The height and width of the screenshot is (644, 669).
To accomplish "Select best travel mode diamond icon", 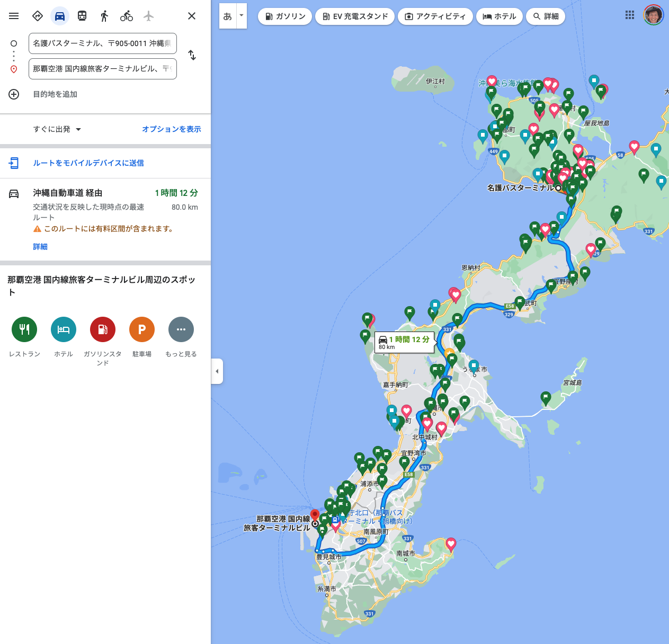I will (38, 16).
